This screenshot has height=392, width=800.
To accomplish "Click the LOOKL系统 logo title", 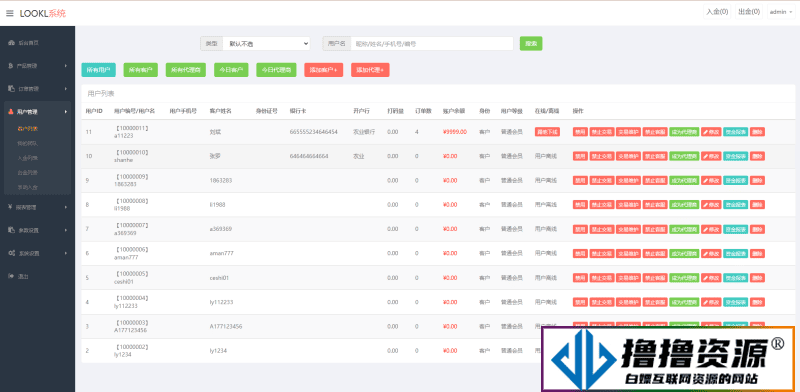I will (43, 13).
